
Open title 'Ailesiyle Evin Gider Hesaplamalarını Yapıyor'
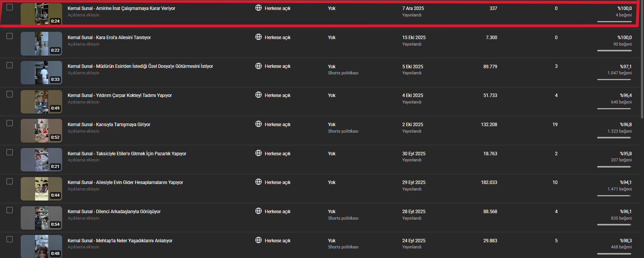(x=125, y=182)
